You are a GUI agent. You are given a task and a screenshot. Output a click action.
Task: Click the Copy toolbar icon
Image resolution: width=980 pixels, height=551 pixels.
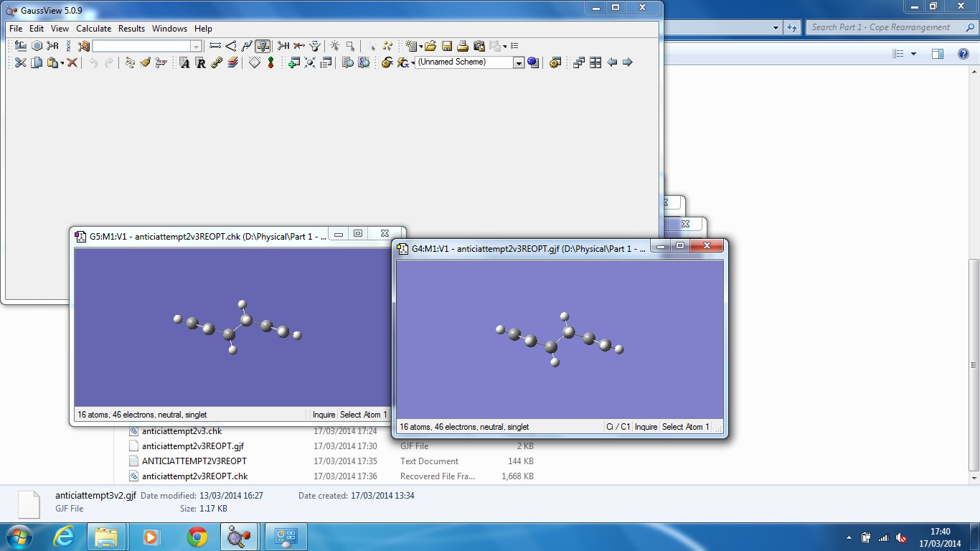37,62
